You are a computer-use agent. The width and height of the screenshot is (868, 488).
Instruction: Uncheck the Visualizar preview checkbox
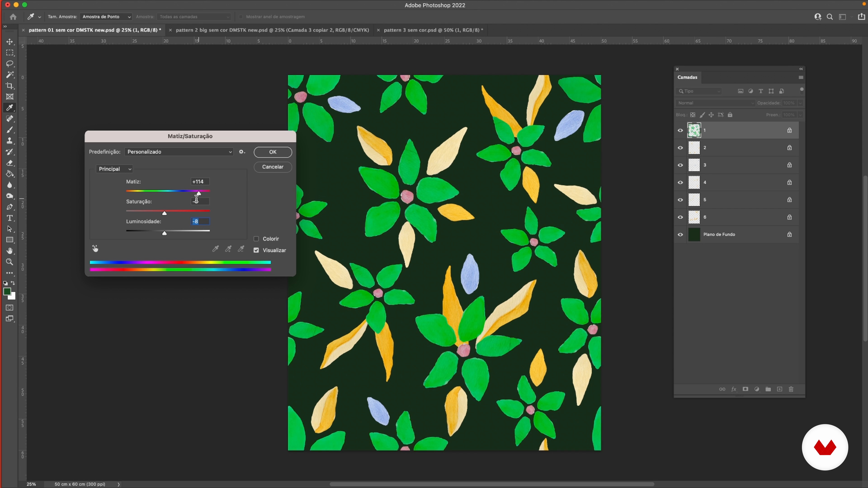[x=256, y=250]
